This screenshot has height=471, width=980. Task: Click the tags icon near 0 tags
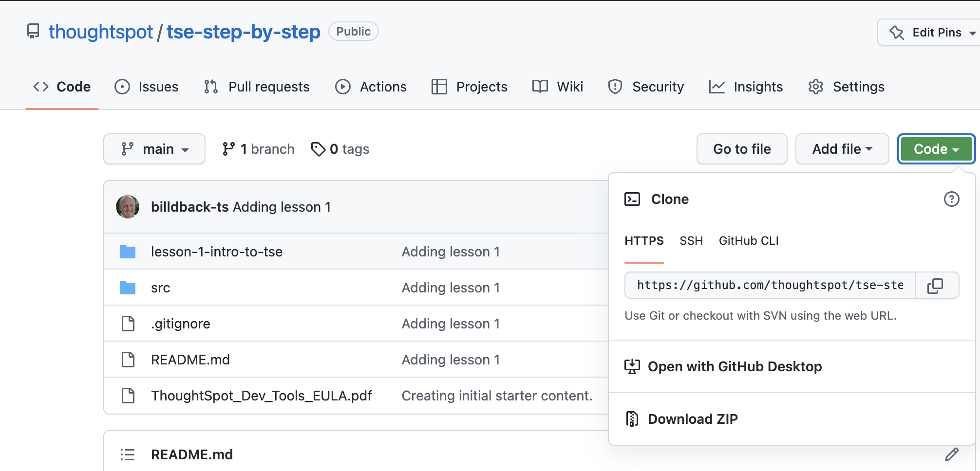coord(319,149)
